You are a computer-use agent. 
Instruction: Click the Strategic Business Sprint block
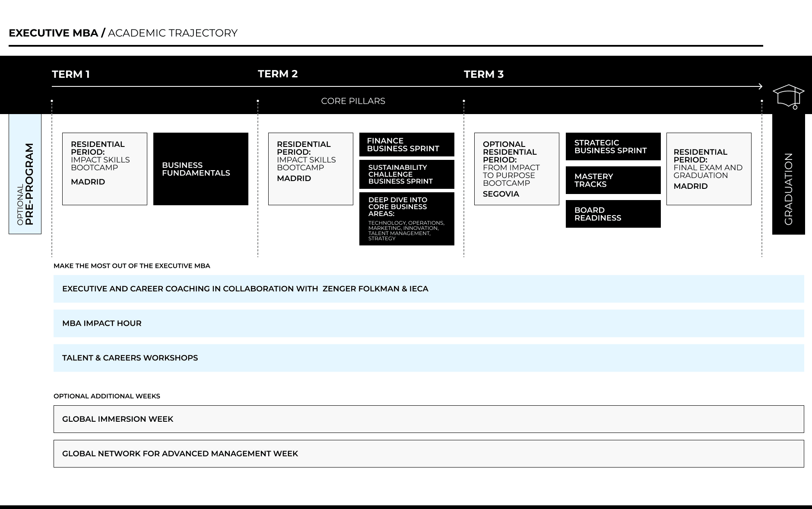coord(613,147)
